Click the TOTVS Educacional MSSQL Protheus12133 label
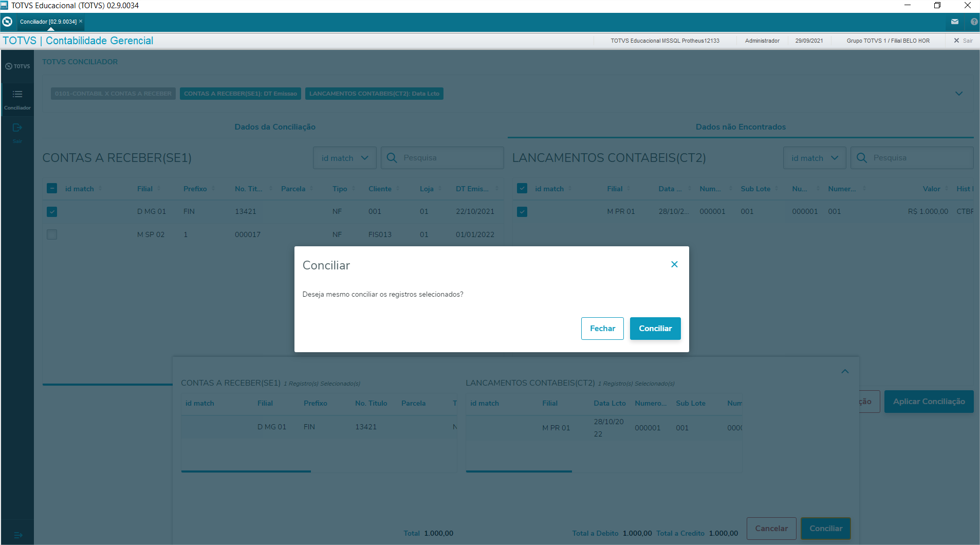The width and height of the screenshot is (980, 545). [665, 41]
